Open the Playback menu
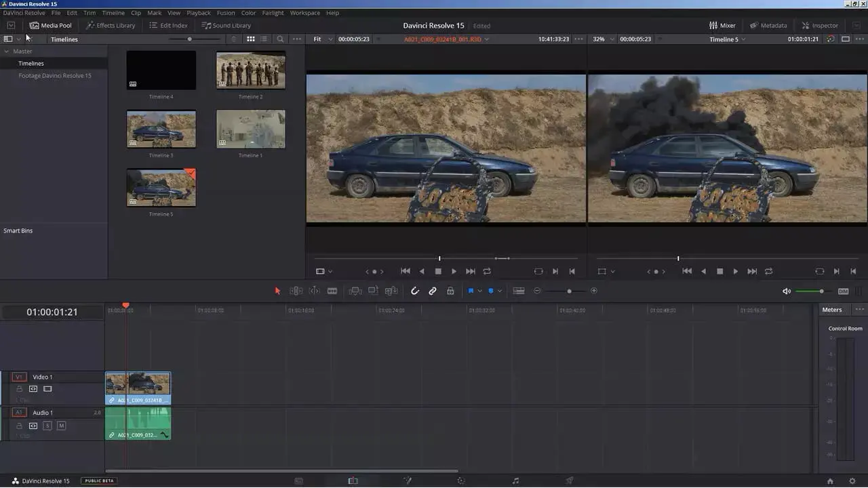Screen dimensions: 868x488 point(199,13)
